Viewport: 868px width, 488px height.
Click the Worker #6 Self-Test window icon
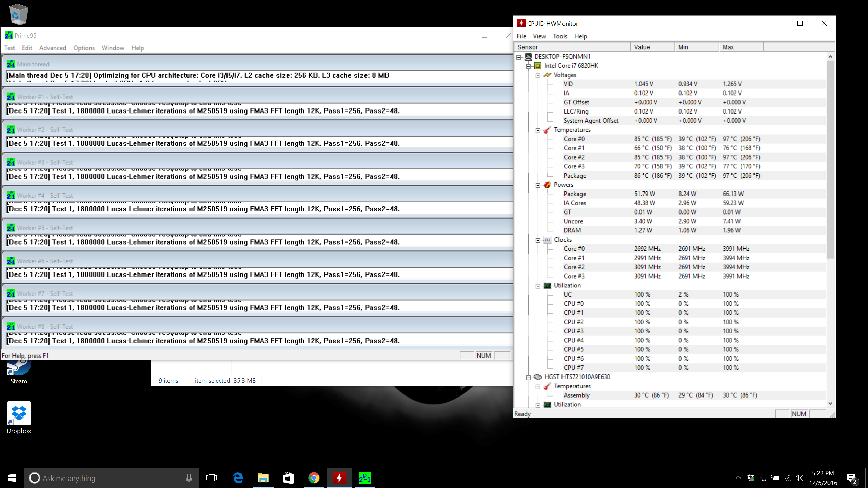(11, 261)
